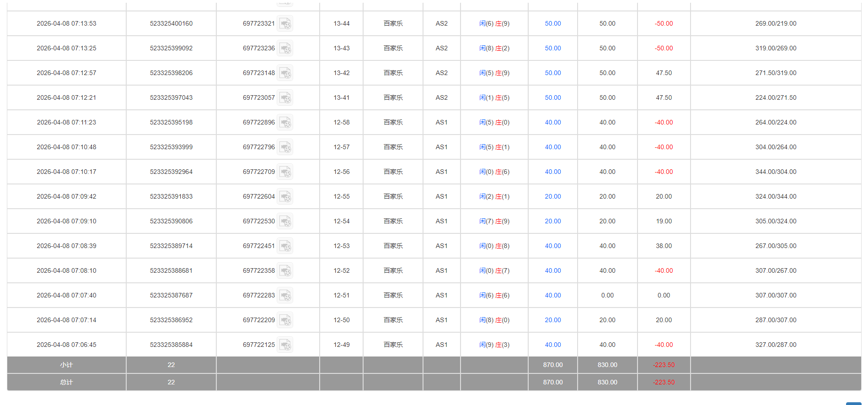The image size is (868, 405).
Task: Click the 小计 subtotal loss value -223.50
Action: 664,365
